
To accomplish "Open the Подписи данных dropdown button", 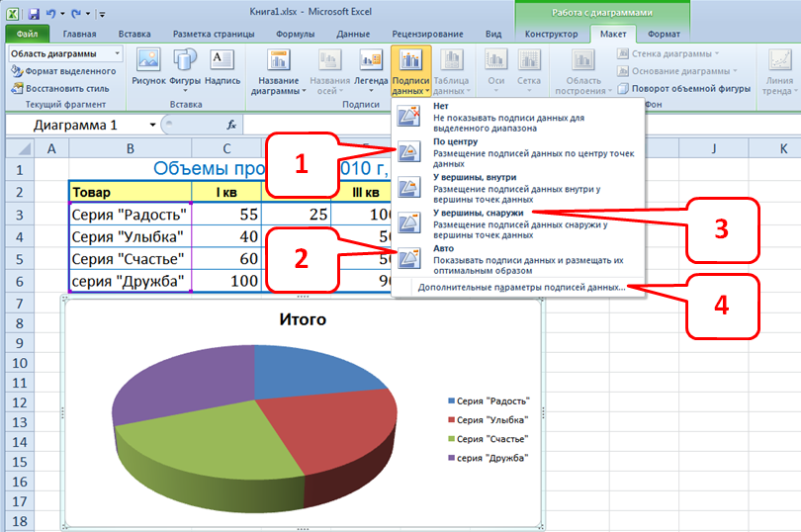I will pyautogui.click(x=410, y=73).
